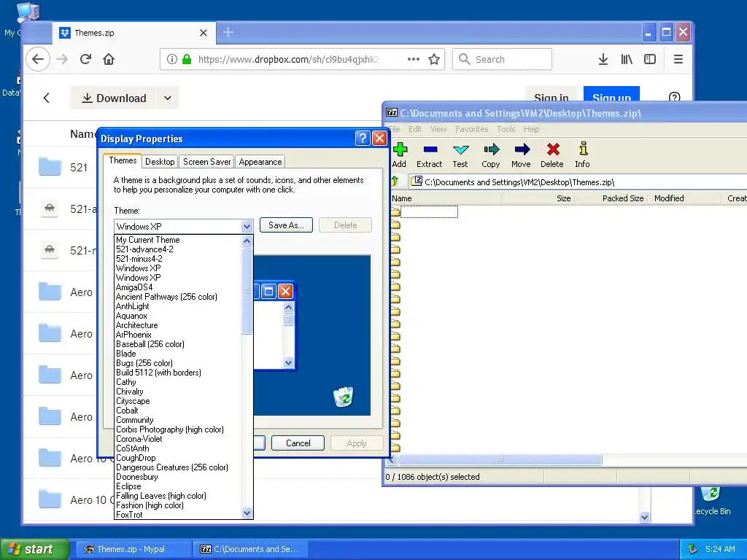Open a new browser tab
This screenshot has width=747, height=560.
pos(228,32)
